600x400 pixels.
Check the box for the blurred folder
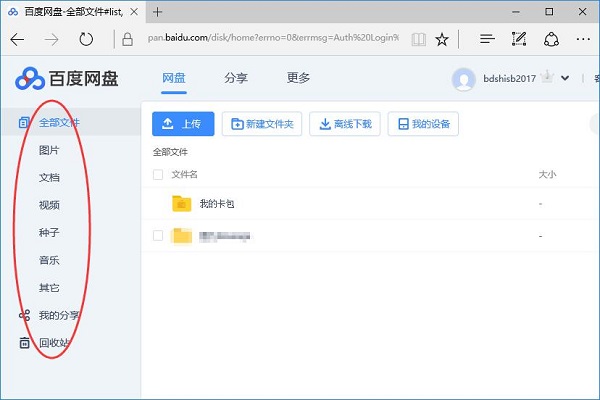point(158,236)
